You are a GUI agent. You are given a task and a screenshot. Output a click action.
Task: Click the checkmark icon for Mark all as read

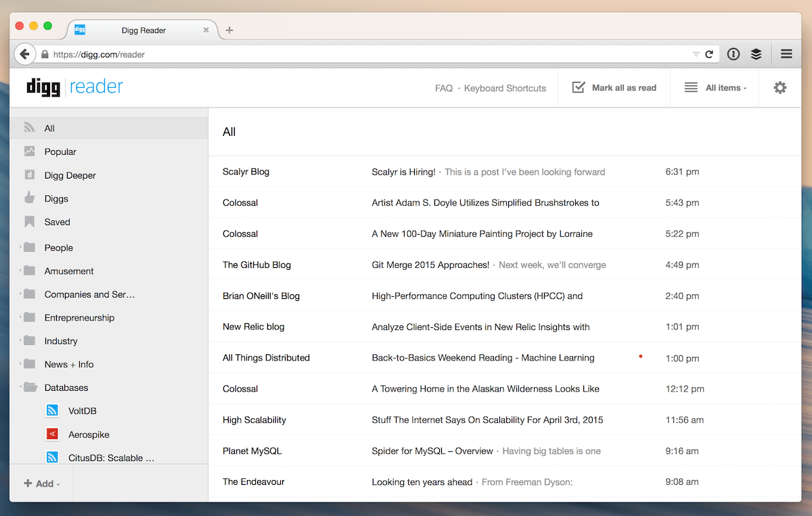[579, 87]
